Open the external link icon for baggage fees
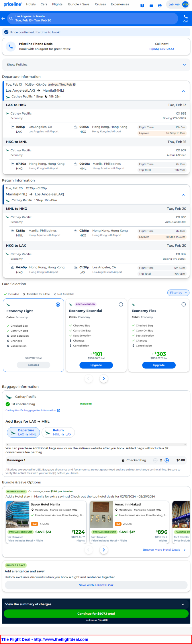 point(59,410)
